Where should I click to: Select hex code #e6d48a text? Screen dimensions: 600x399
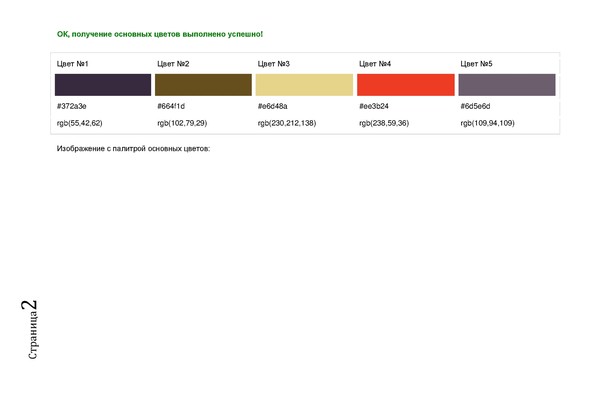[272, 106]
